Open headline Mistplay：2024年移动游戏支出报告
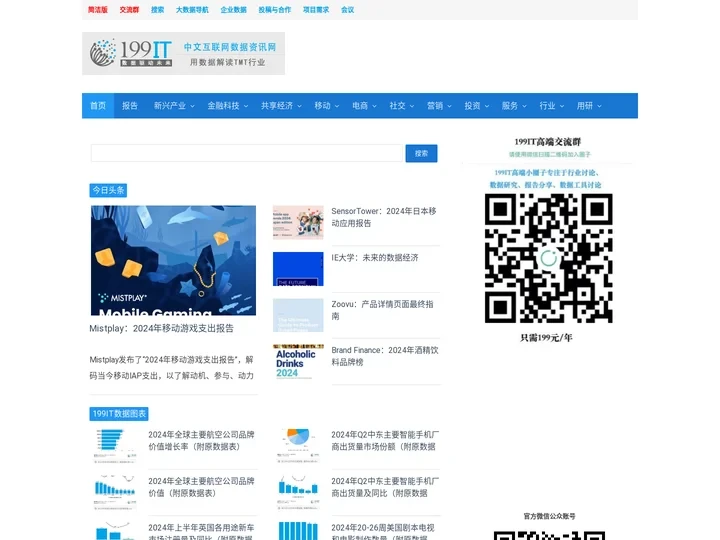Viewport: 720px width, 540px height. click(162, 328)
